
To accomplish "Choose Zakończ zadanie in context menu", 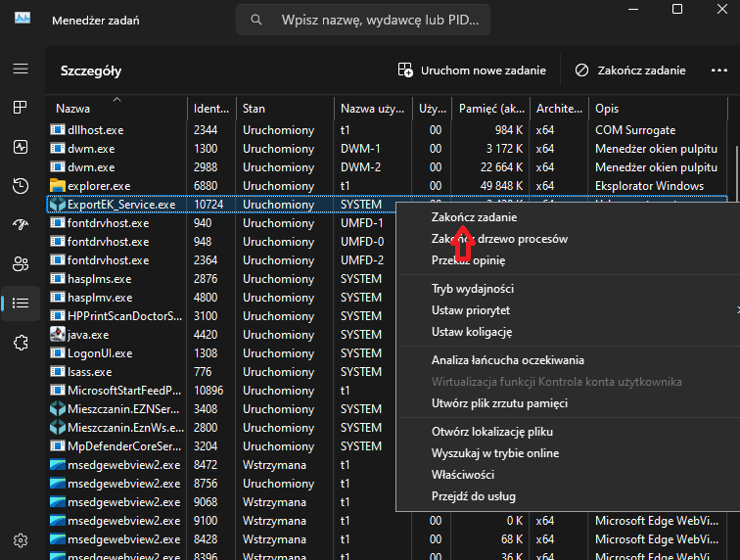I will [474, 217].
